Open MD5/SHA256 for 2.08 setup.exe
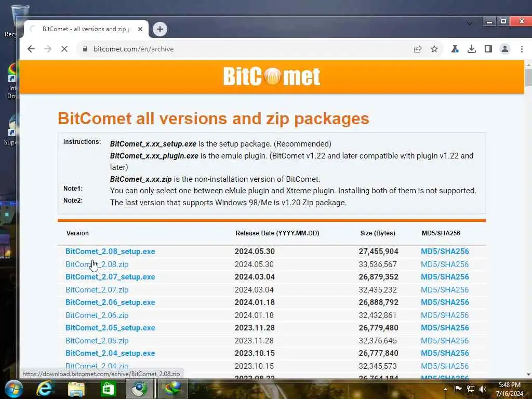Viewport: 532px width, 399px height. pos(445,251)
